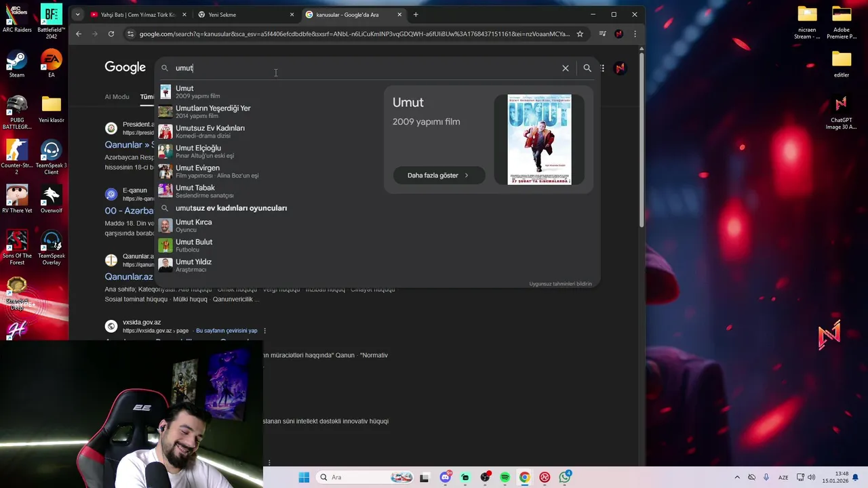This screenshot has height=488, width=868.
Task: Click the Chrome icon in the taskbar
Action: click(524, 477)
